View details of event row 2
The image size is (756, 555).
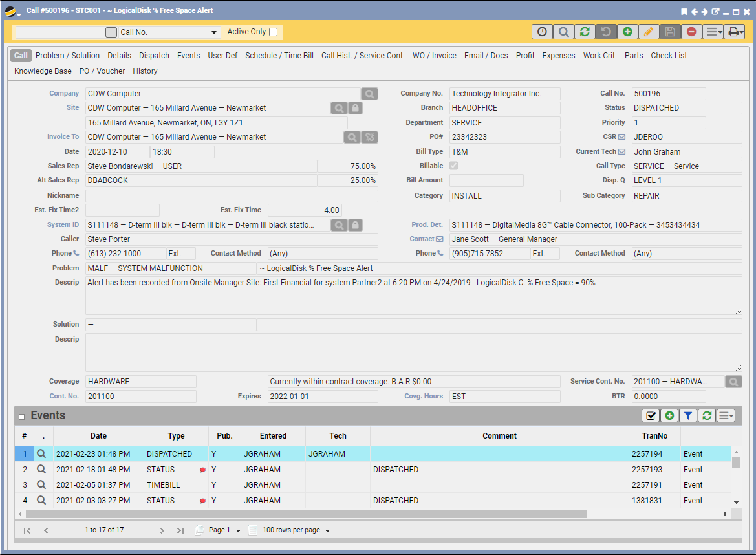[x=41, y=470]
